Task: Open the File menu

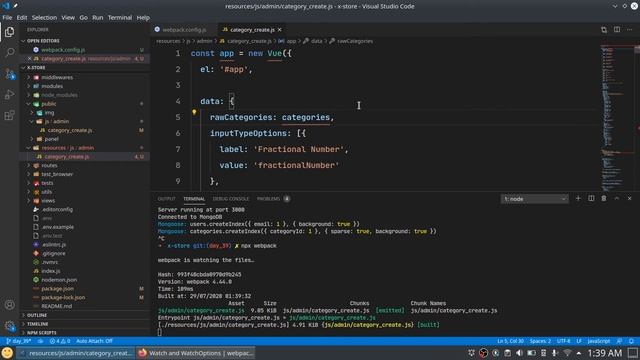Action: click(7, 18)
